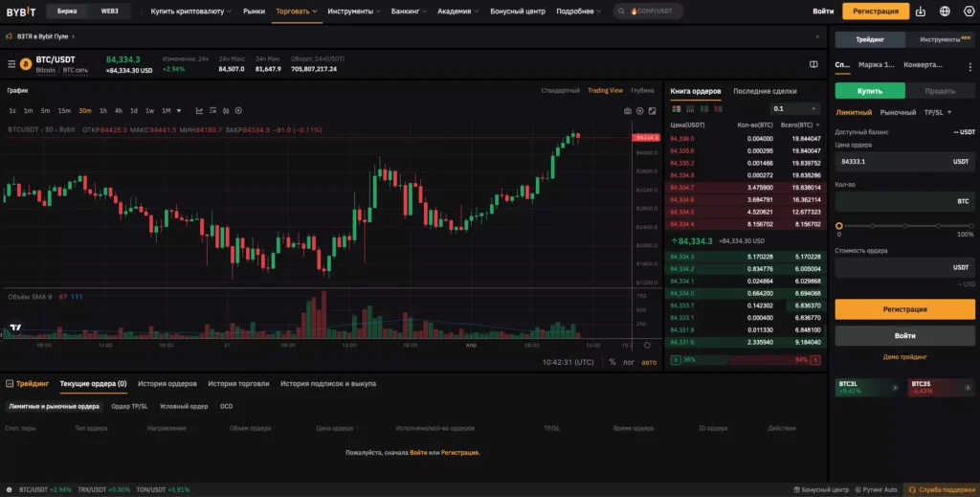This screenshot has height=497, width=980.
Task: Switch to Последние сделки tab
Action: point(765,91)
